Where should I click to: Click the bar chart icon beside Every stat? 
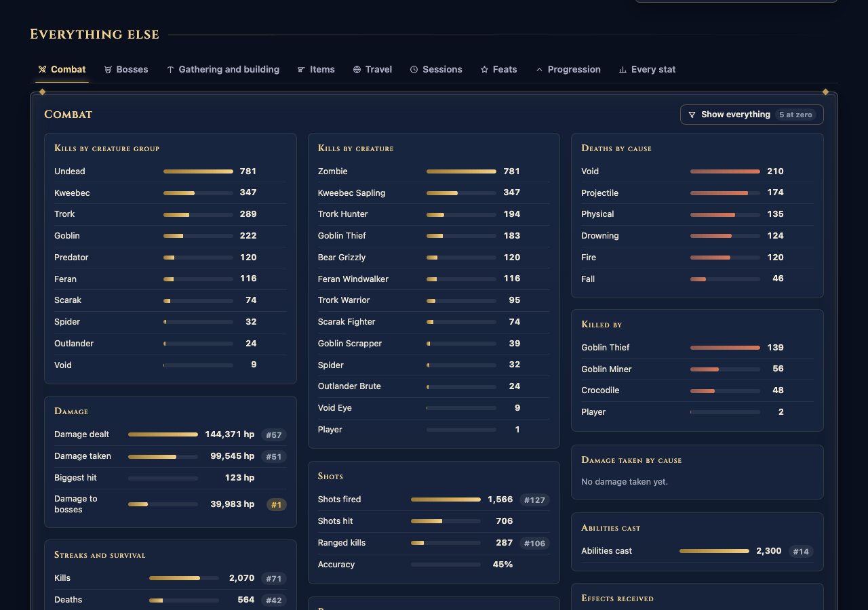coord(623,69)
